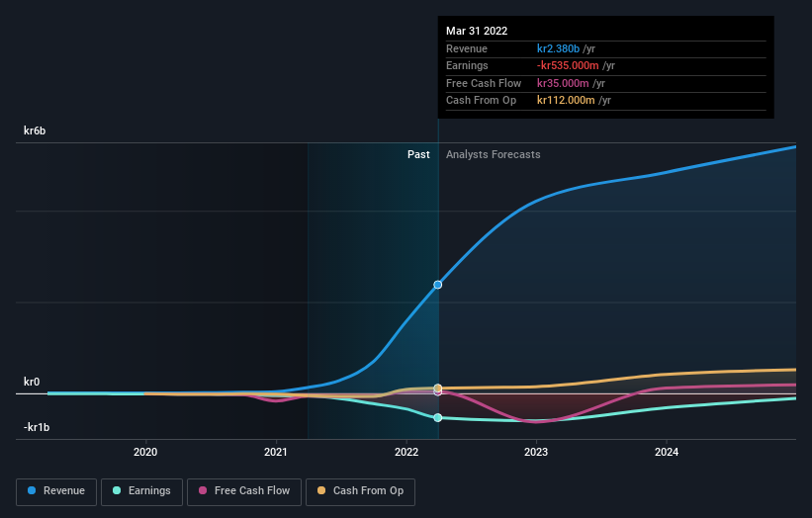The height and width of the screenshot is (518, 812).
Task: Toggle the Earnings legend button
Action: 141,491
